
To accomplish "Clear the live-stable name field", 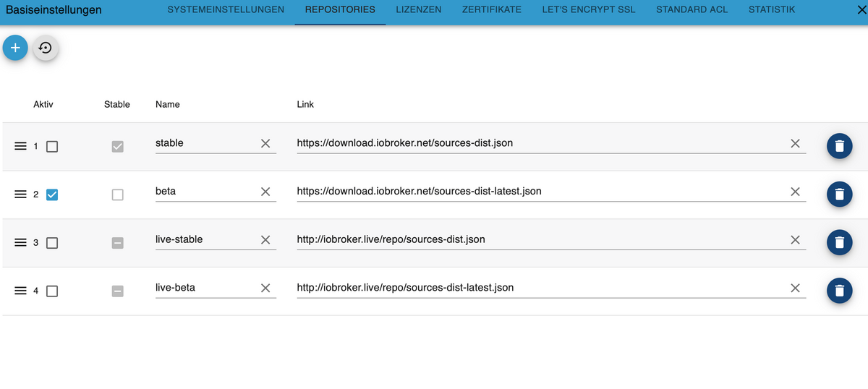I will point(265,240).
